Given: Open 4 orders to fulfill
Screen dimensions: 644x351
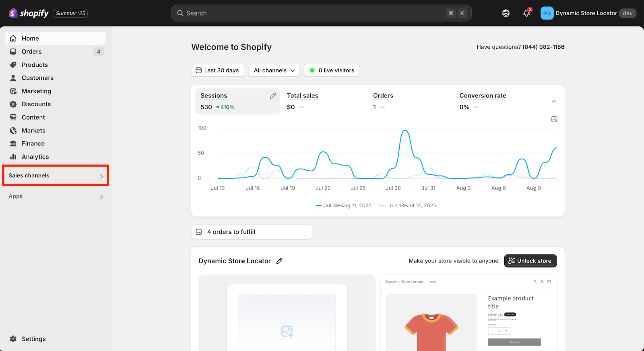Looking at the screenshot, I should [x=252, y=232].
